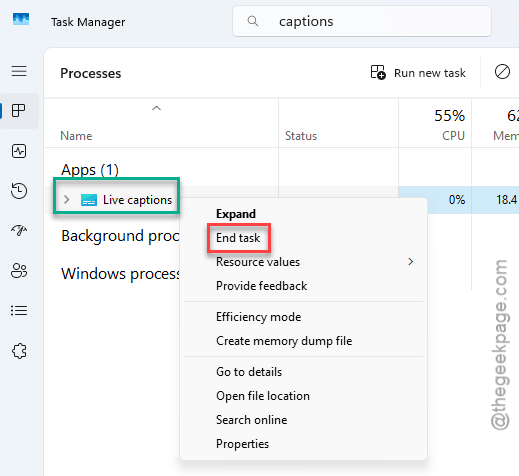Click the sort arrow above Name column

click(x=156, y=108)
